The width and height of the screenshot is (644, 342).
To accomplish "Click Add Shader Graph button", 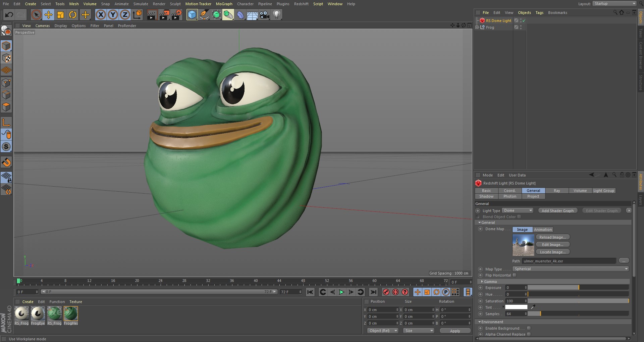I will point(558,211).
